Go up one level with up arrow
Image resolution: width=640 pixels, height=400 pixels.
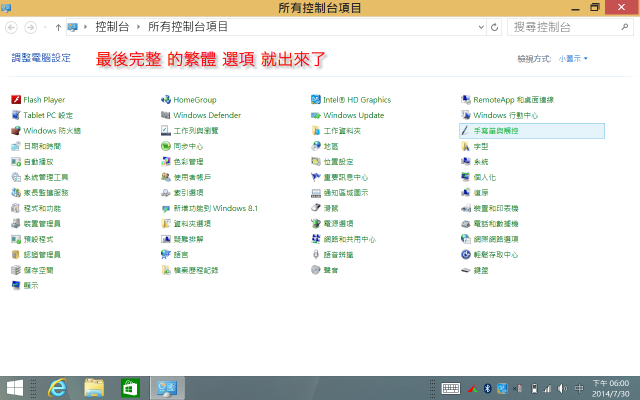[x=58, y=27]
